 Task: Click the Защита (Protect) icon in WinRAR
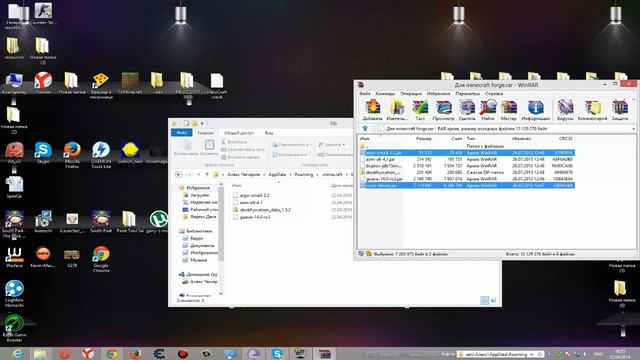pos(620,110)
